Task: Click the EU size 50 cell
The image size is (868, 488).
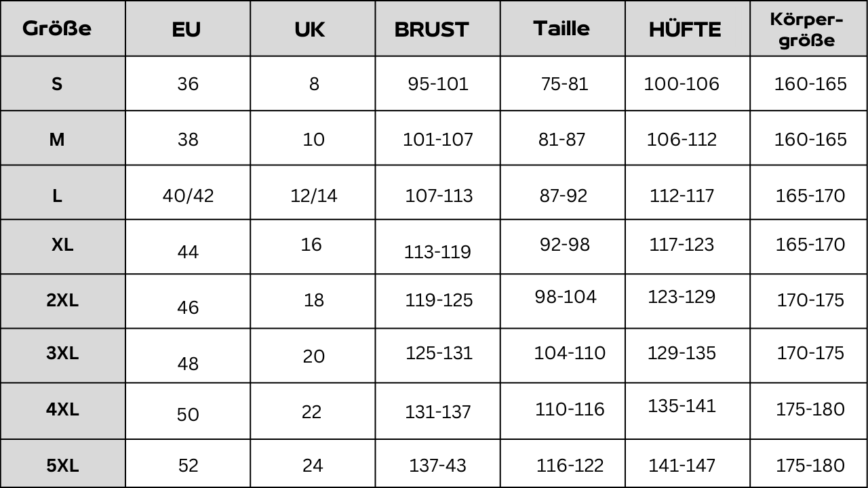Action: (188, 414)
